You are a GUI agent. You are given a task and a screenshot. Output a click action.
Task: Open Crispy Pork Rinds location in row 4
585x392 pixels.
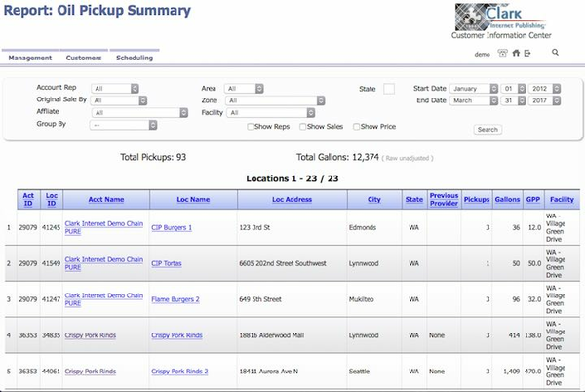176,335
